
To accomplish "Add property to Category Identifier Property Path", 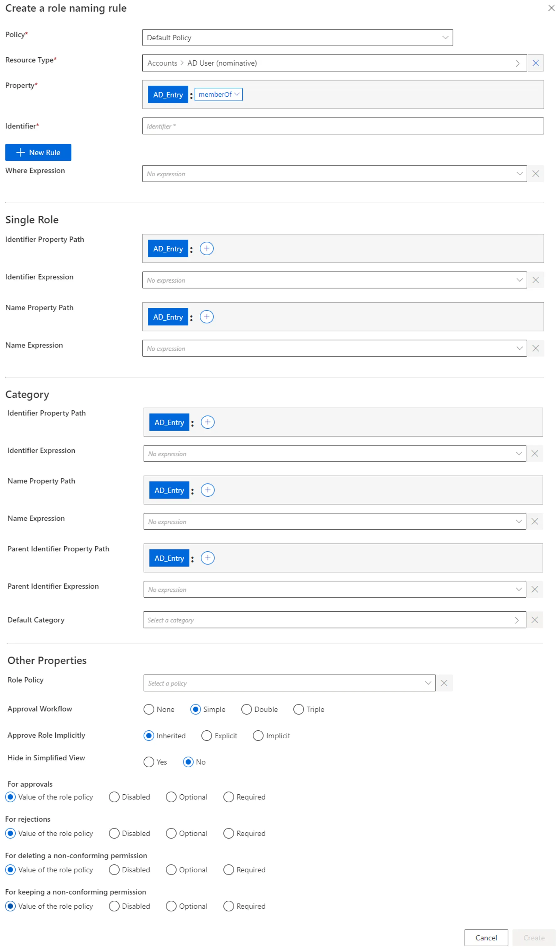I will point(208,422).
